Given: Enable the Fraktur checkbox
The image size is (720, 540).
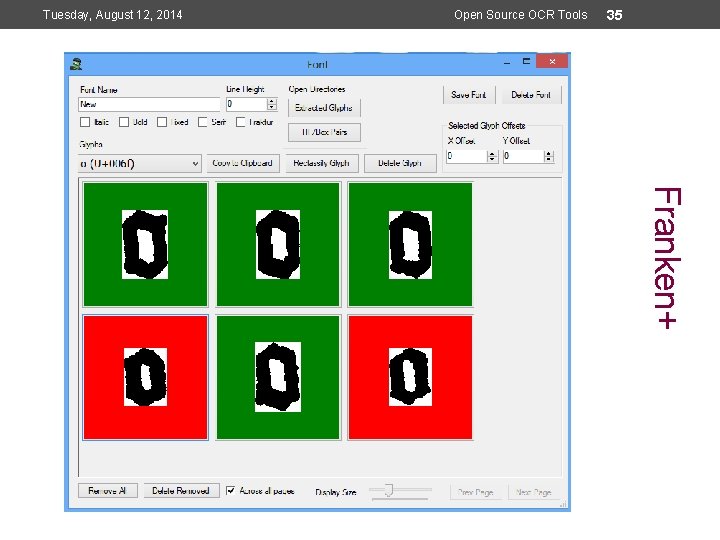Looking at the screenshot, I should click(240, 122).
